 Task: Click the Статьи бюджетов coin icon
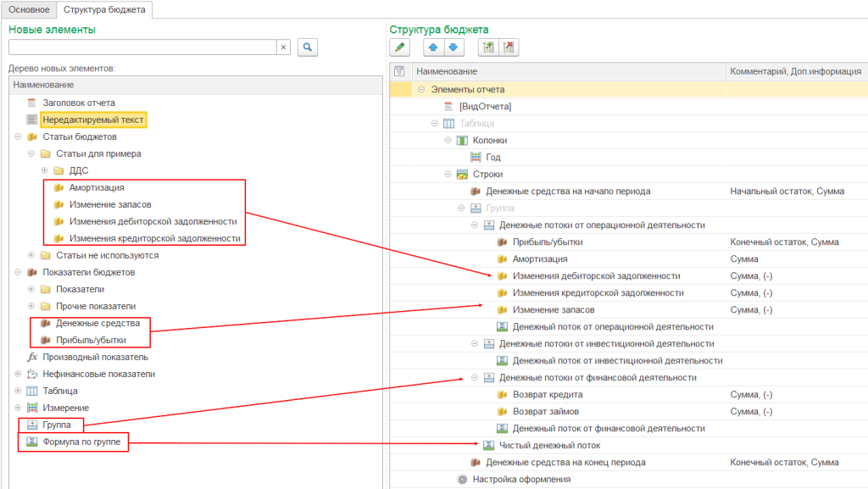point(32,136)
